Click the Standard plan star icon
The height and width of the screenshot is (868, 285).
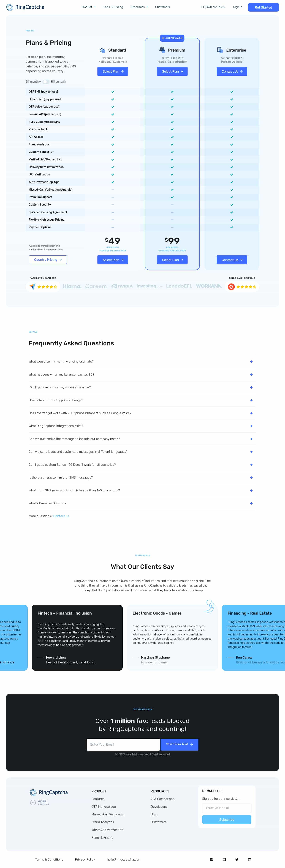point(102,50)
